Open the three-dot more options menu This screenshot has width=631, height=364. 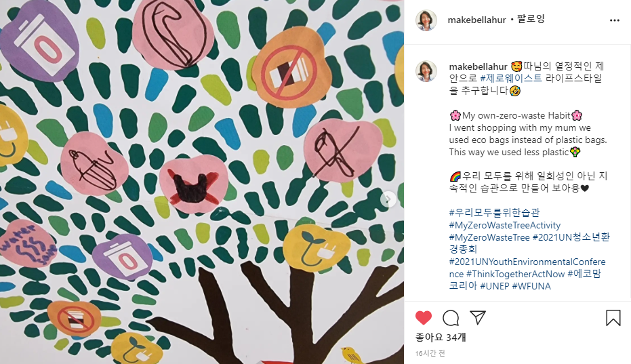point(615,20)
